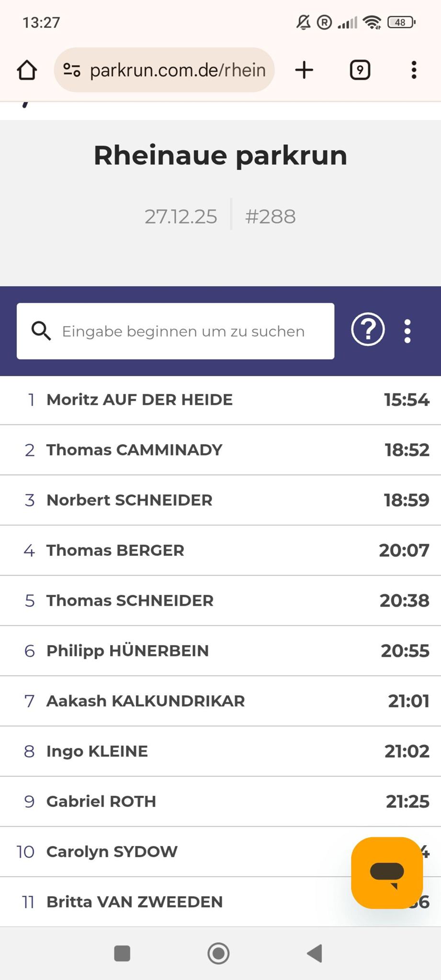The height and width of the screenshot is (980, 441).
Task: Open the question mark help icon
Action: coord(368,330)
